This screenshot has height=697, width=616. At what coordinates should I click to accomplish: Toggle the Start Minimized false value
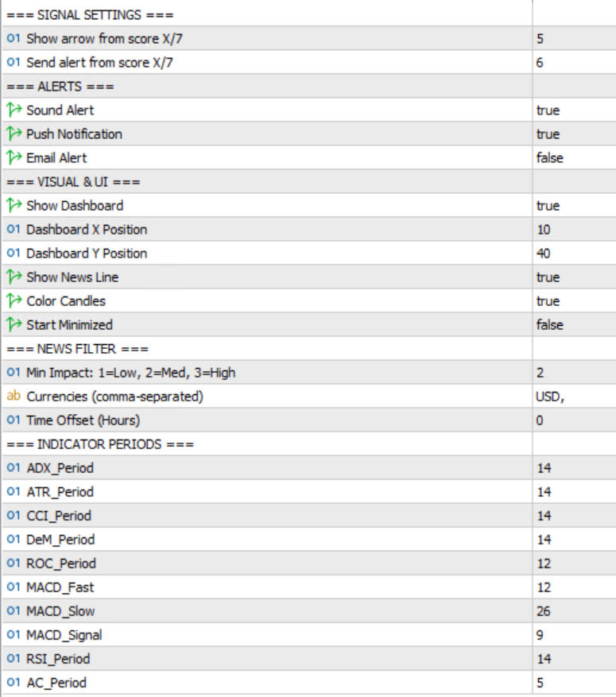tap(549, 325)
